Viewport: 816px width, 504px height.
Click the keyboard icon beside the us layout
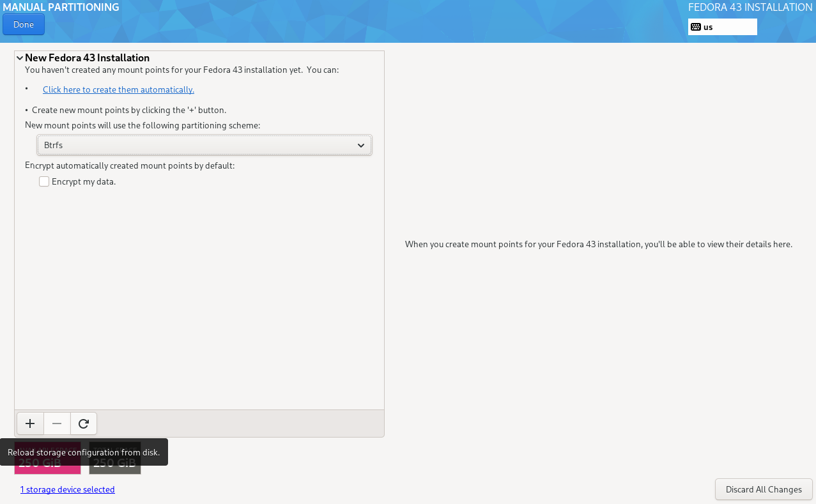tap(696, 27)
